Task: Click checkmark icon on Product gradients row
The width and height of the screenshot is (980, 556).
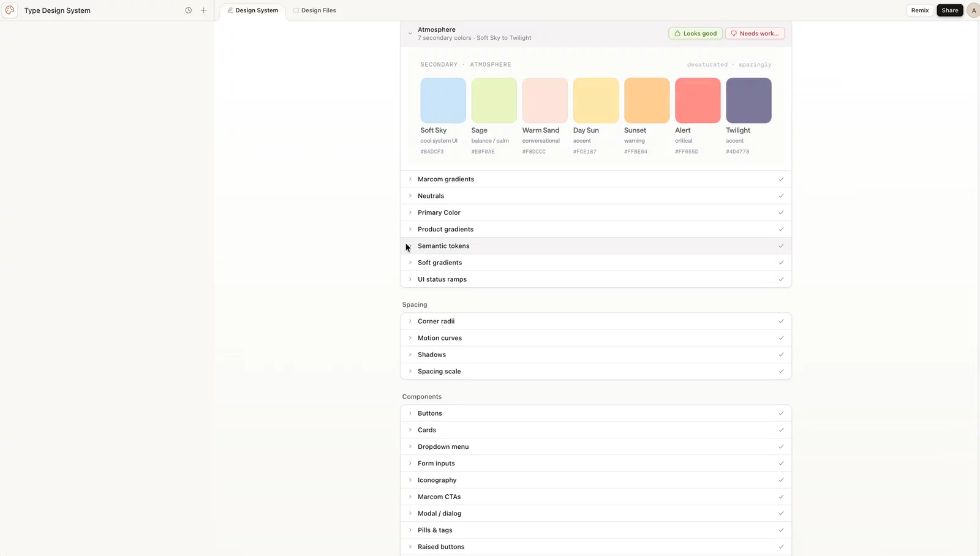Action: click(x=781, y=229)
